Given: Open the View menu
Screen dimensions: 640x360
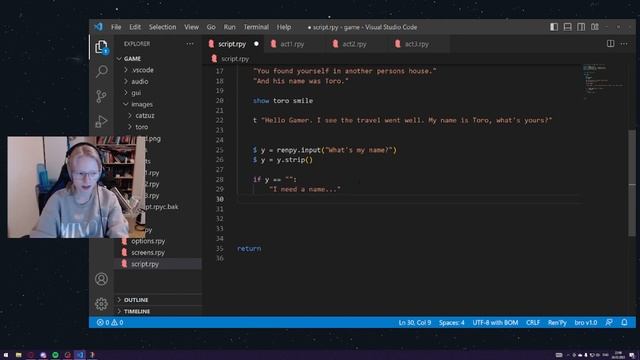Looking at the screenshot, I should click(191, 27).
